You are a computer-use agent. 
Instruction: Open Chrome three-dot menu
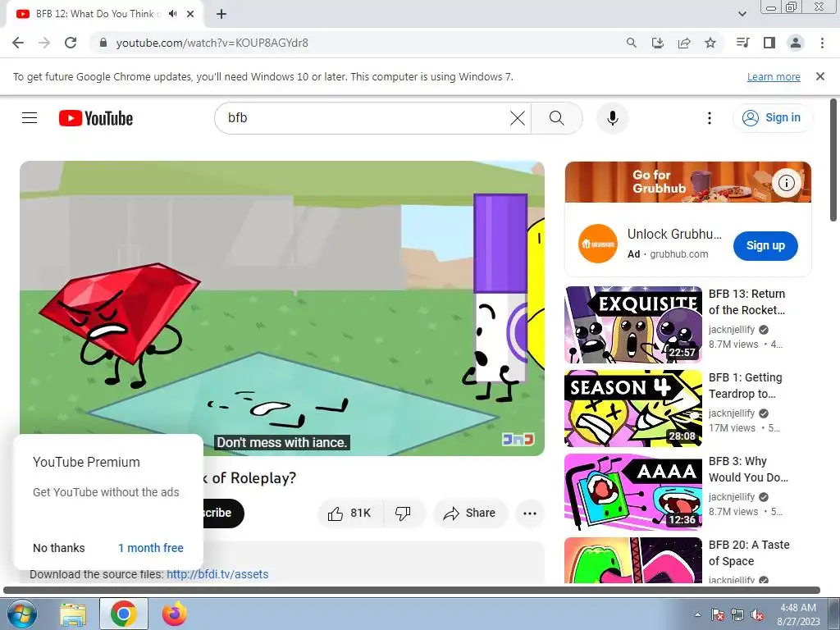pyautogui.click(x=822, y=43)
